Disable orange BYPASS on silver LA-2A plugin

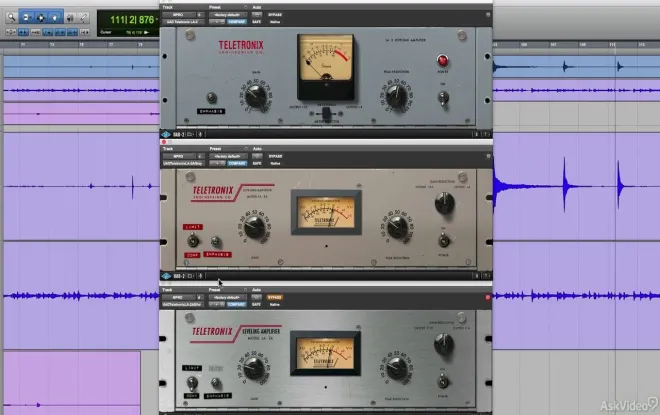(x=275, y=297)
